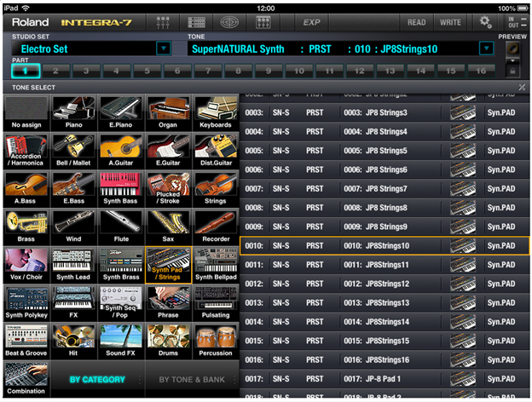Select the Strings category

click(x=216, y=189)
